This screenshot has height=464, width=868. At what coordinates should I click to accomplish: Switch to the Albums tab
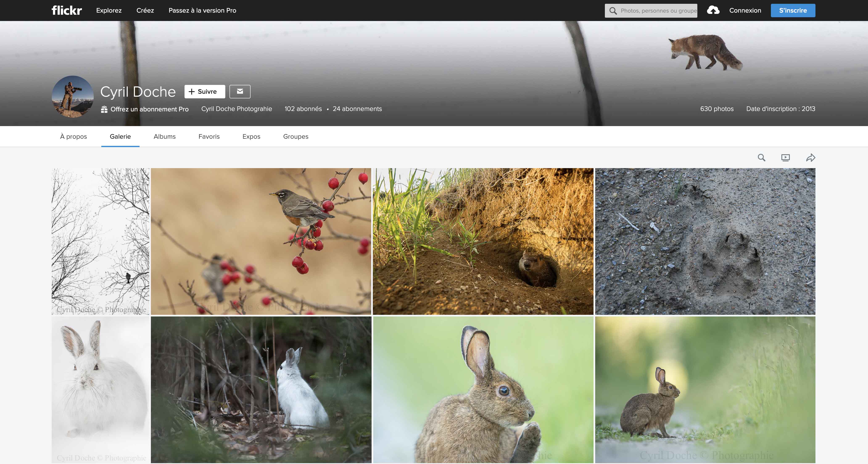point(164,136)
